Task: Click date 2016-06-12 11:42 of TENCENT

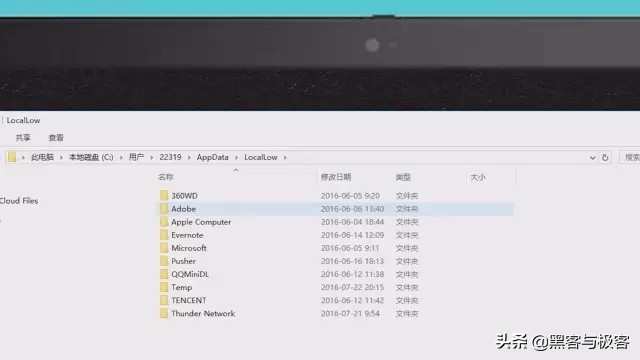Action: pos(352,300)
